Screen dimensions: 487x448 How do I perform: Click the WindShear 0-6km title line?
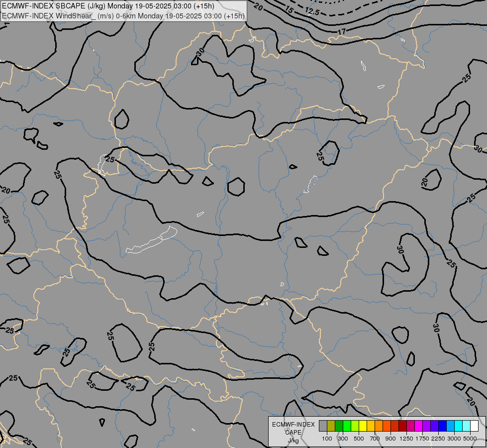pos(123,16)
